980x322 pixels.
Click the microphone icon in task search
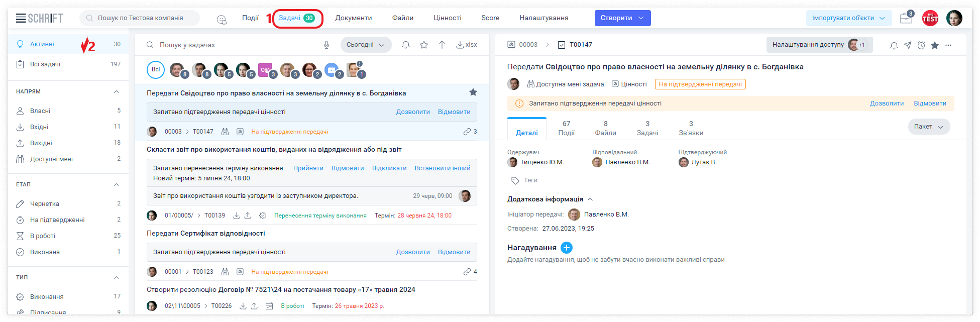[326, 45]
